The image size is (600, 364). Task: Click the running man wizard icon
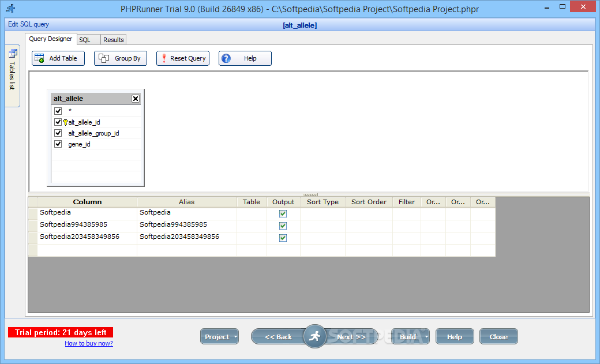click(x=314, y=336)
